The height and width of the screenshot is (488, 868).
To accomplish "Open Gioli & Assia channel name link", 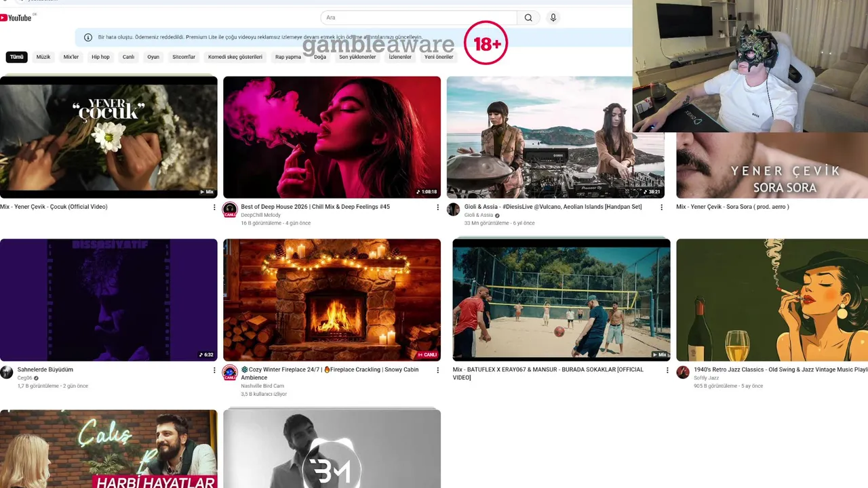I will (x=479, y=216).
